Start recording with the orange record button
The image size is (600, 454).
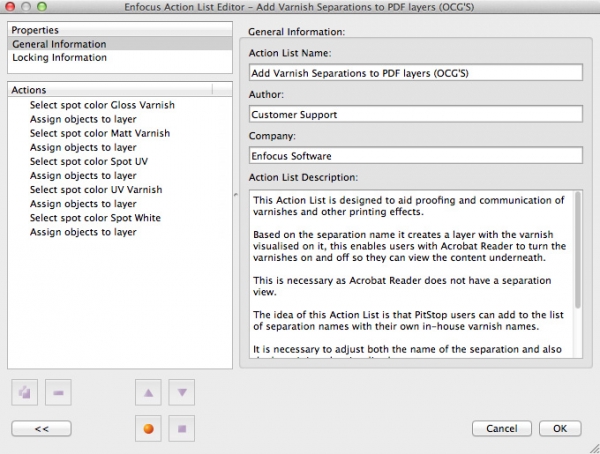(x=148, y=428)
